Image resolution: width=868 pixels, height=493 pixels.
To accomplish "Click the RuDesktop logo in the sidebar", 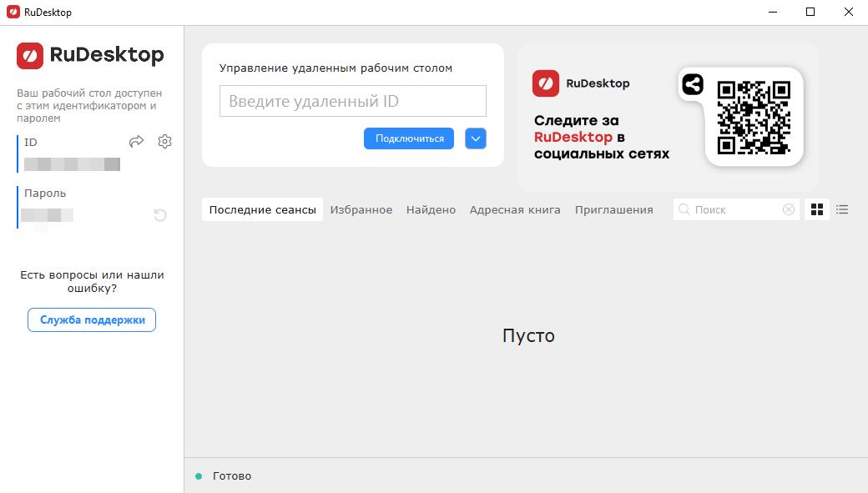I will tap(90, 56).
